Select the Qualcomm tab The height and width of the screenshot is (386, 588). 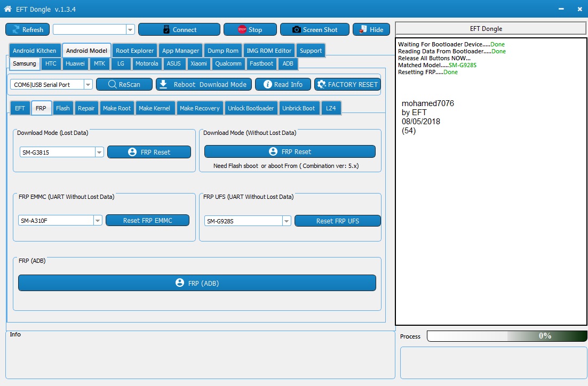228,63
